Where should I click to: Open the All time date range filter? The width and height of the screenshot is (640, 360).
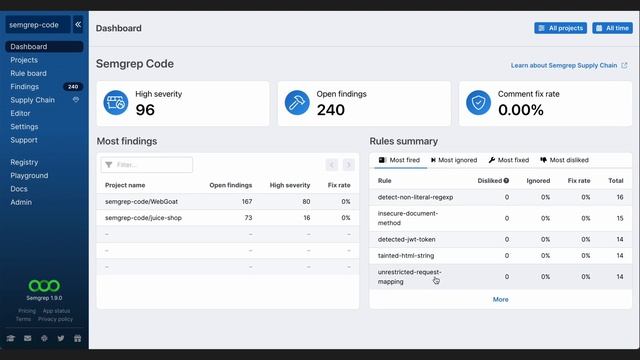[x=612, y=28]
